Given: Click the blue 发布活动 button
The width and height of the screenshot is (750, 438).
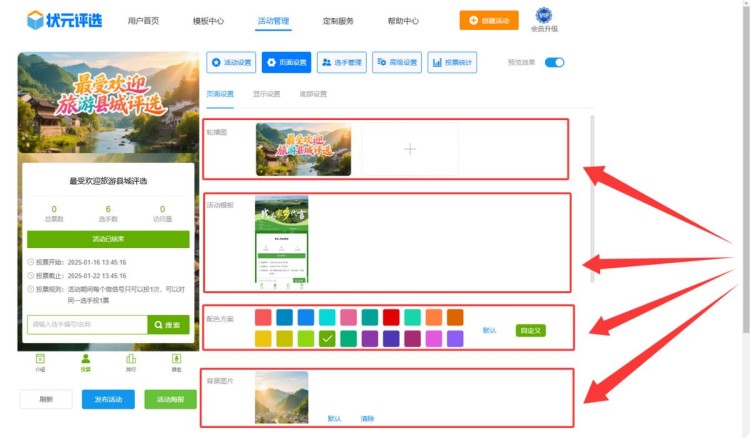Looking at the screenshot, I should click(108, 399).
